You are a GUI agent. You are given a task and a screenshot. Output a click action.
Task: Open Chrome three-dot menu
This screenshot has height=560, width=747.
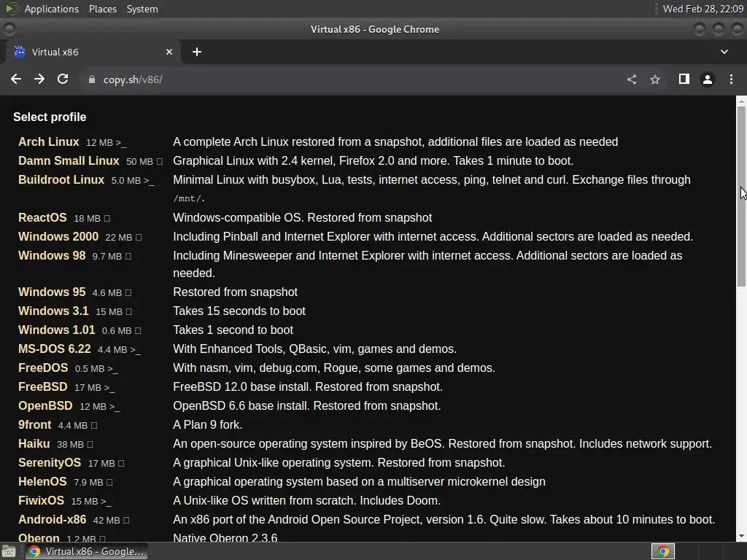point(731,79)
